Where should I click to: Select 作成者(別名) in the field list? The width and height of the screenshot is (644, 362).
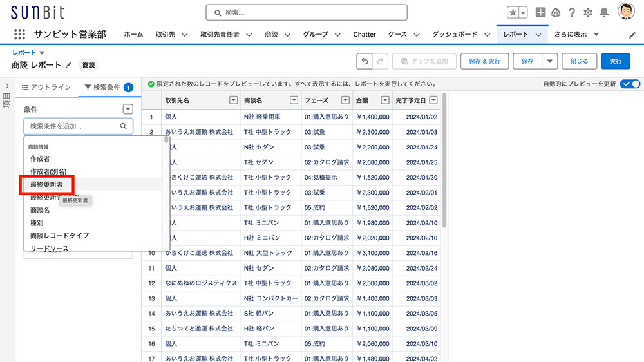click(48, 171)
